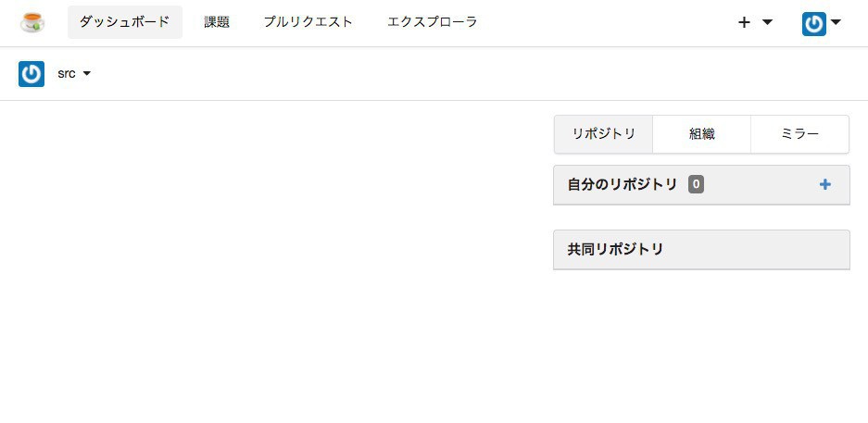The height and width of the screenshot is (423, 868).
Task: Click the create-new plus icon in navbar
Action: tap(744, 23)
